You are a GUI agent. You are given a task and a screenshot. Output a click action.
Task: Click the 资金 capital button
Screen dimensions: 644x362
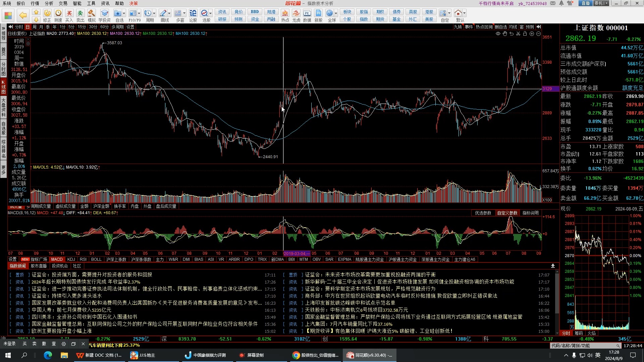(x=255, y=19)
